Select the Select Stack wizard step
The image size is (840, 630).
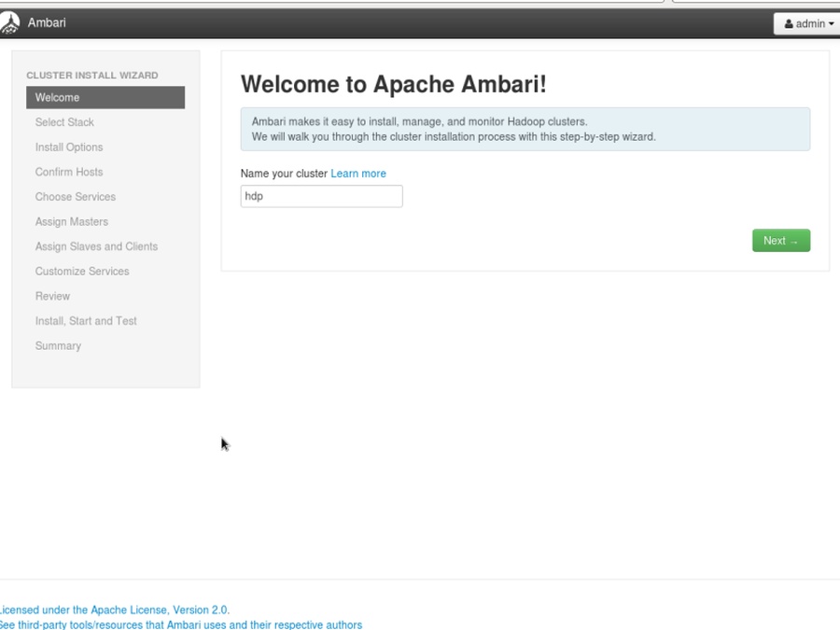point(64,122)
